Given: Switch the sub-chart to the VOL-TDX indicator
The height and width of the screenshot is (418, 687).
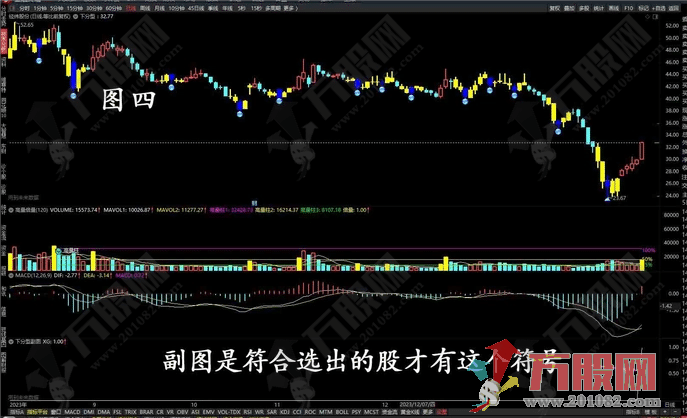Looking at the screenshot, I should [229, 412].
